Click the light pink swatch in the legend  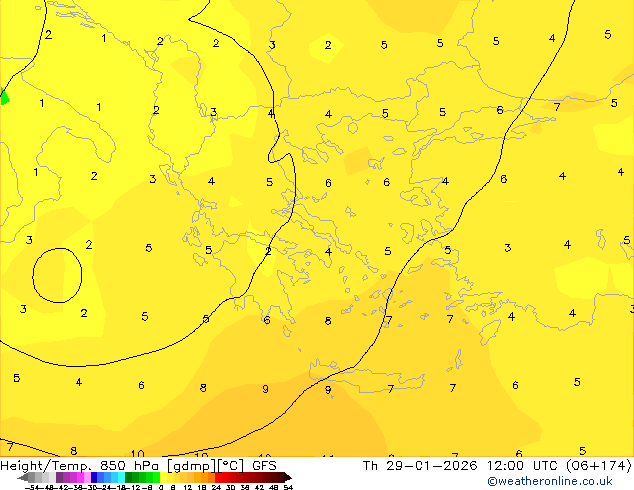tap(87, 477)
